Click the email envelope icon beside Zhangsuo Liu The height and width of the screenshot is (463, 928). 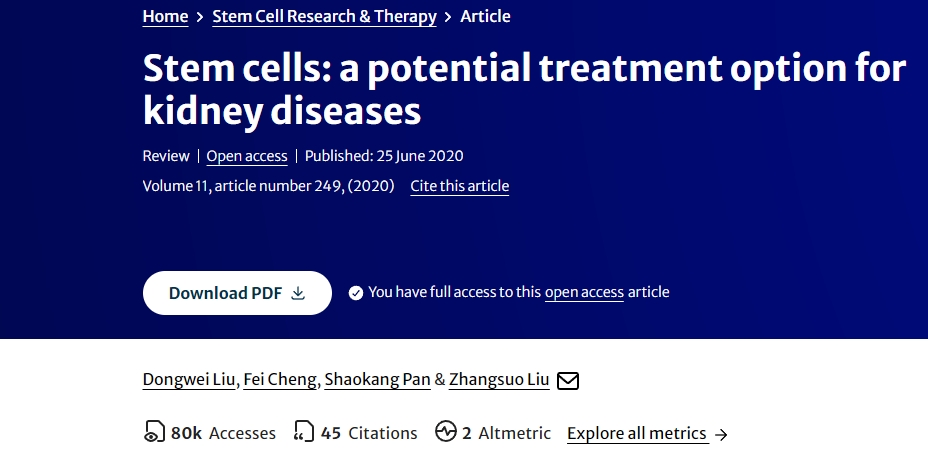568,380
